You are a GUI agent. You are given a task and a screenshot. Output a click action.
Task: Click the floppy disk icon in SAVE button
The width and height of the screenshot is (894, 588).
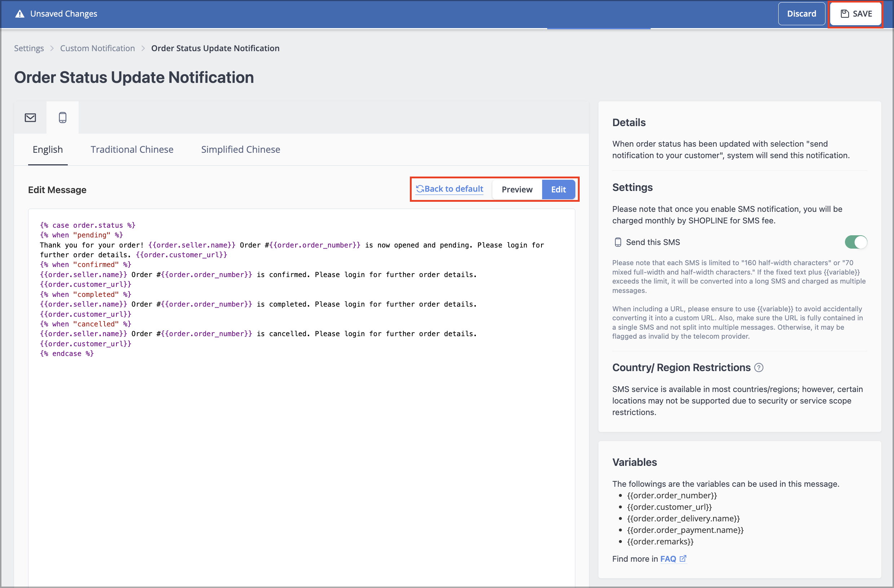tap(845, 14)
